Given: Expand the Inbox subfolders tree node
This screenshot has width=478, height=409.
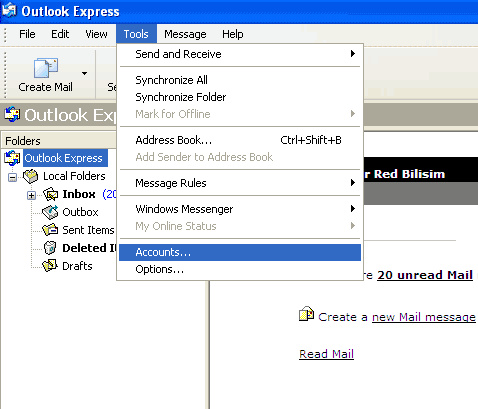Looking at the screenshot, I should [x=31, y=195].
